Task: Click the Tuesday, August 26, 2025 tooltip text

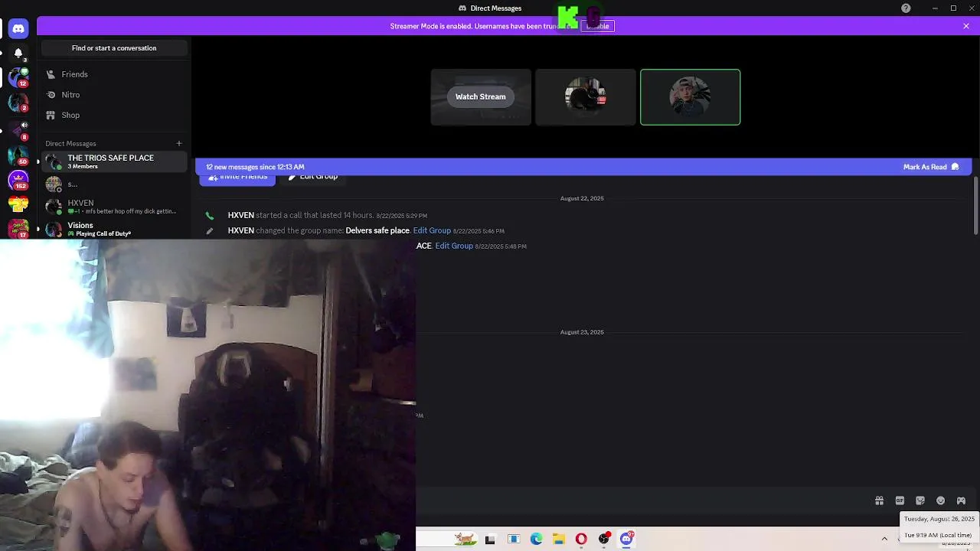Action: coord(939,519)
